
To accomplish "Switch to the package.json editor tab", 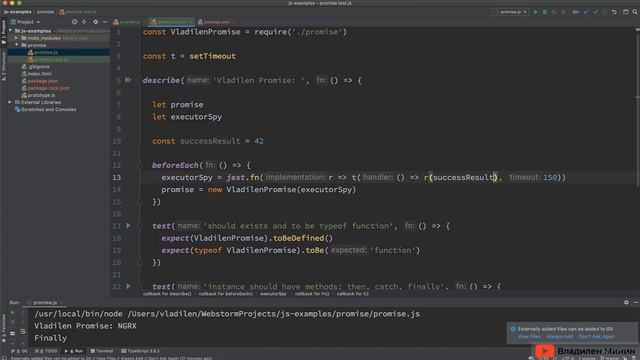I will pos(216,22).
